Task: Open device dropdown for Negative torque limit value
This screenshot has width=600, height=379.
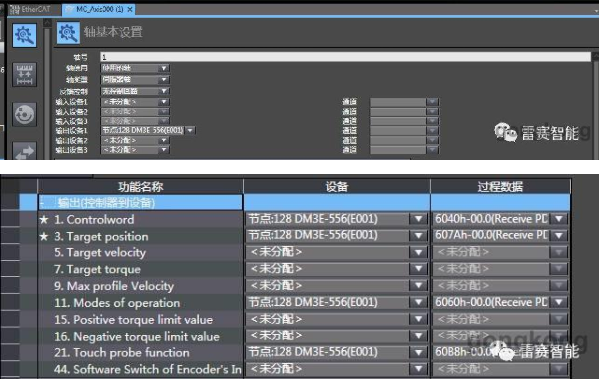Action: pos(418,336)
